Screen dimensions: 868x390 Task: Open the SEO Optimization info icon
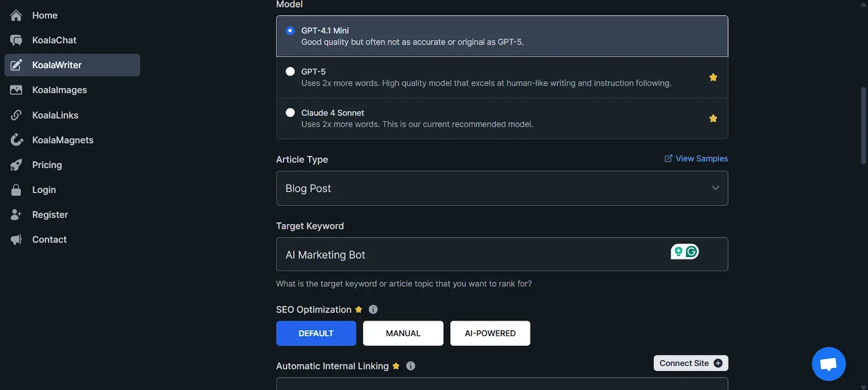(x=373, y=310)
